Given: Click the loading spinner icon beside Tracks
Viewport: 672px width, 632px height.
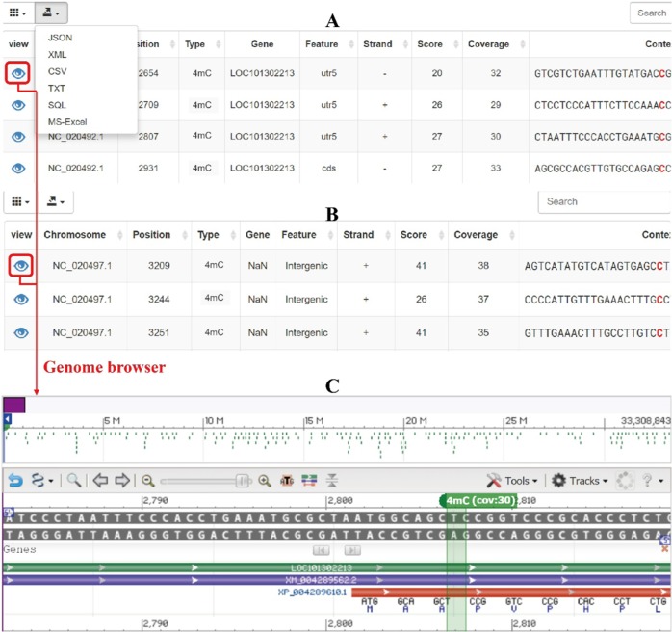Looking at the screenshot, I should click(x=625, y=481).
